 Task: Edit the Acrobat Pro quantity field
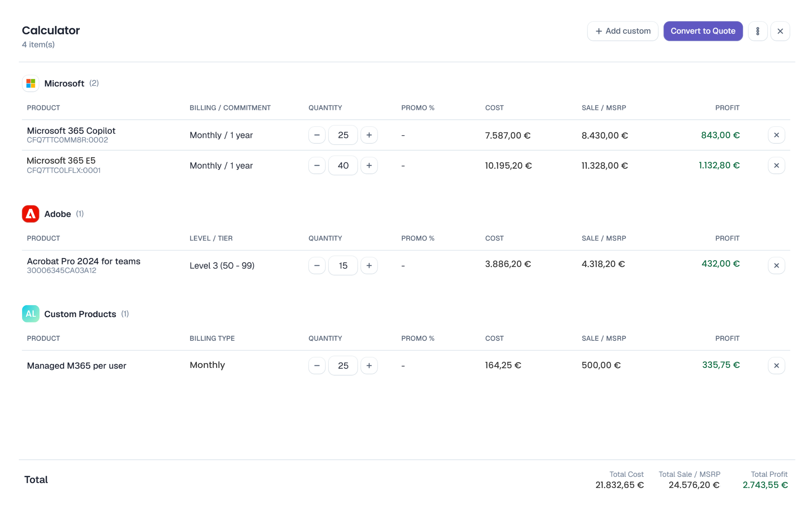[343, 266]
